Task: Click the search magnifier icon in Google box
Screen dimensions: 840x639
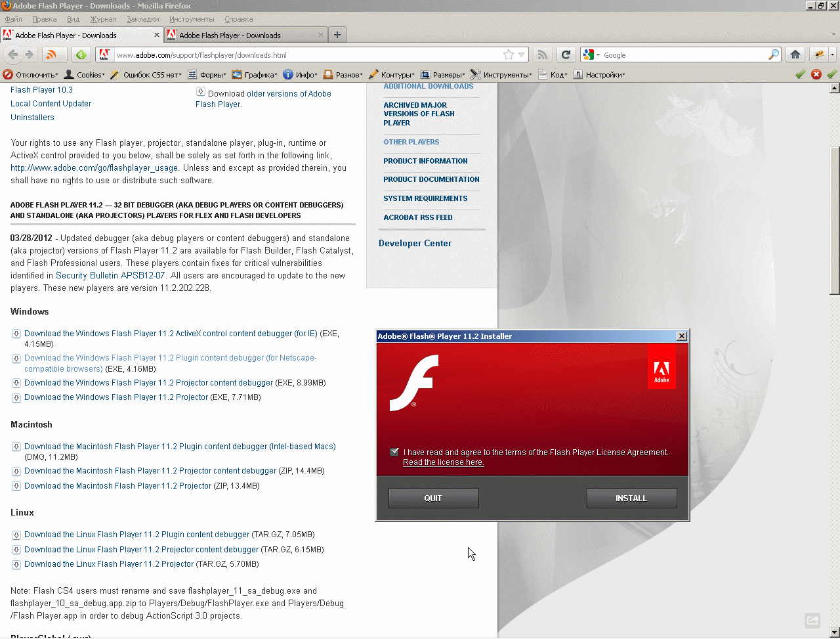Action: (x=774, y=55)
